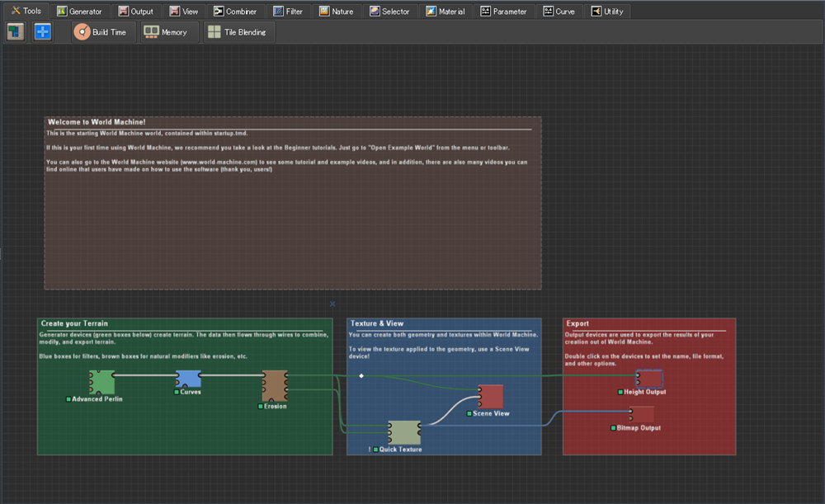Switch to the Output tab
The width and height of the screenshot is (825, 504).
point(135,11)
